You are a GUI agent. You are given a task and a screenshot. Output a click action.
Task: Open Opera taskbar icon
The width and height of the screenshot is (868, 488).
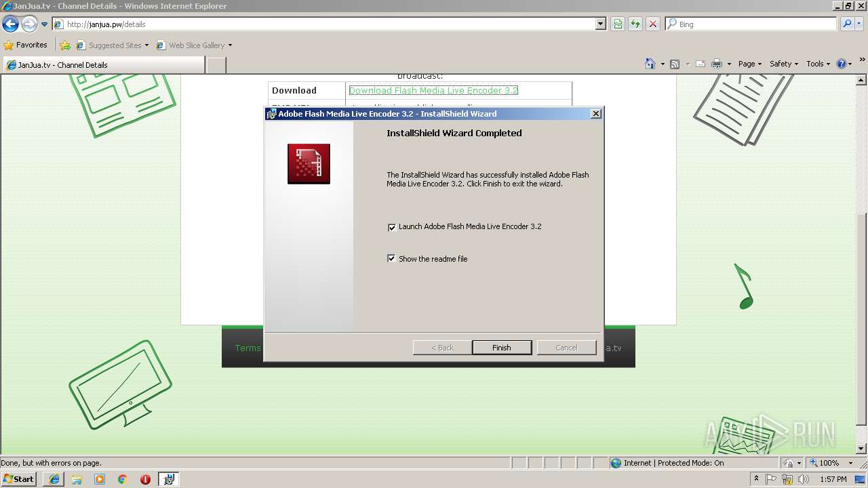(145, 479)
